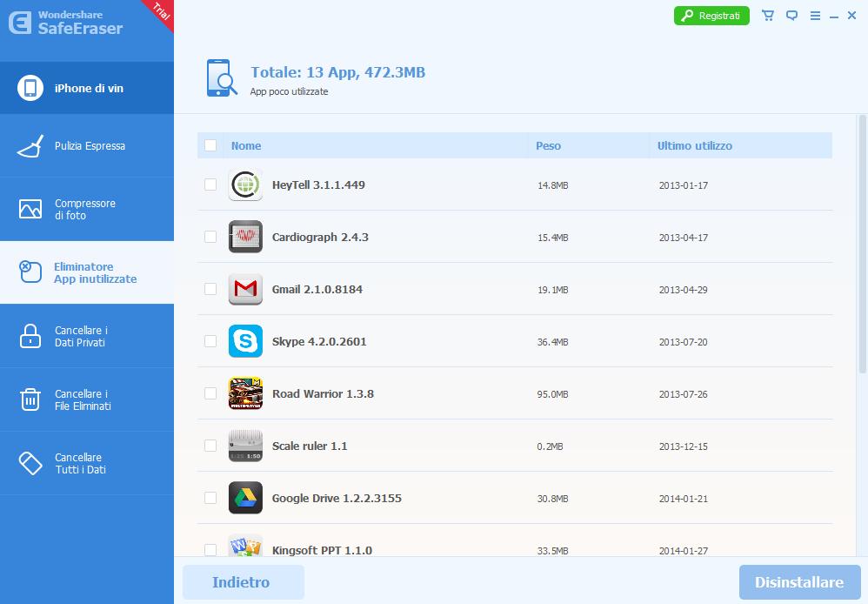Click the Kingsoft PPT app icon
The width and height of the screenshot is (868, 604).
click(x=245, y=546)
